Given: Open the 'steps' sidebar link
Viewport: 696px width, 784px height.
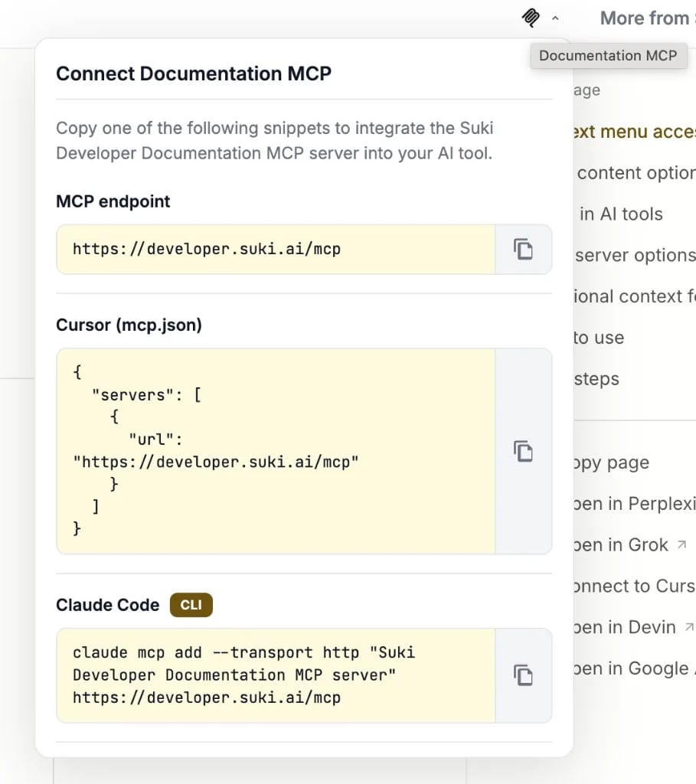Looking at the screenshot, I should click(596, 378).
